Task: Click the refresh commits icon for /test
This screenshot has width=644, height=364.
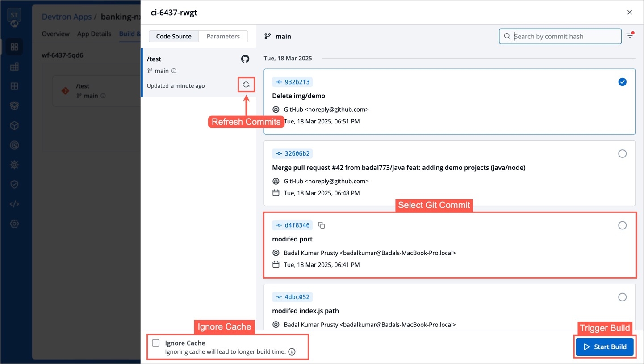Action: [x=246, y=85]
